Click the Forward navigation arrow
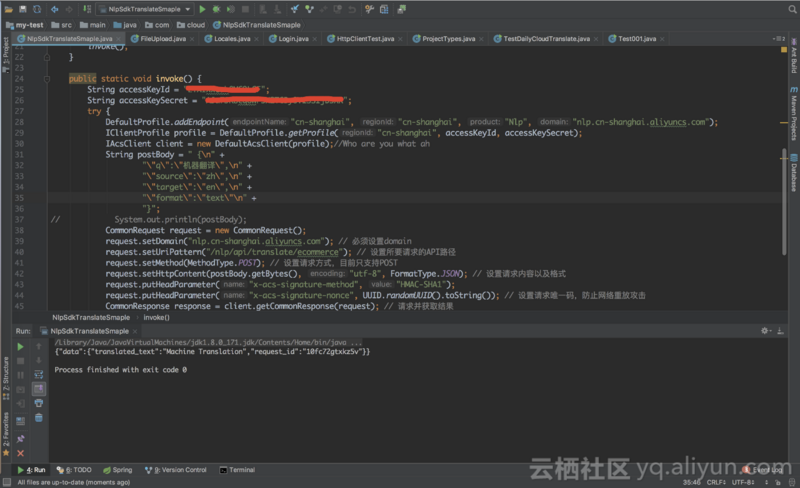The image size is (800, 488). 69,9
